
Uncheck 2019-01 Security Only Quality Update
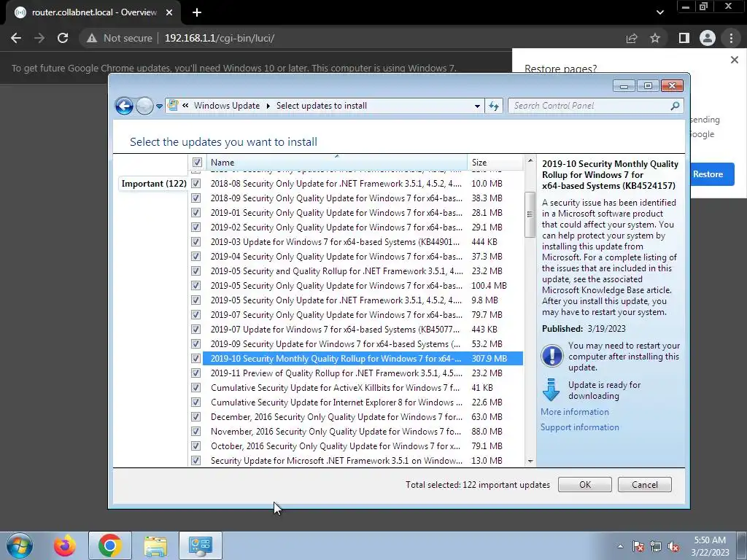(x=196, y=212)
